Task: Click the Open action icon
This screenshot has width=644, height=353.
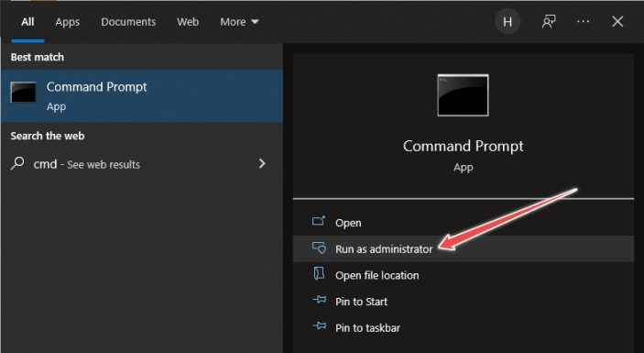Action: 318,221
